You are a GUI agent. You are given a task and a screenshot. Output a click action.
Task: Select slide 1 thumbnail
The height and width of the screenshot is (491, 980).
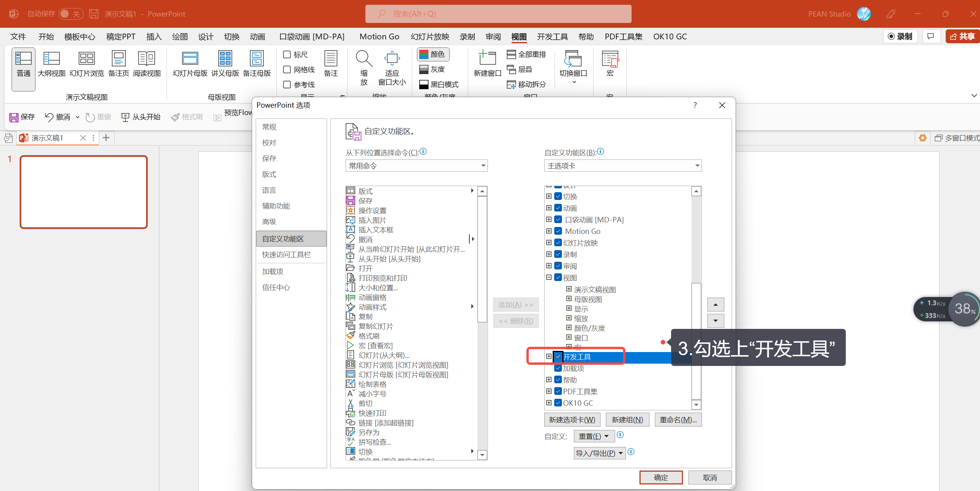coord(84,192)
